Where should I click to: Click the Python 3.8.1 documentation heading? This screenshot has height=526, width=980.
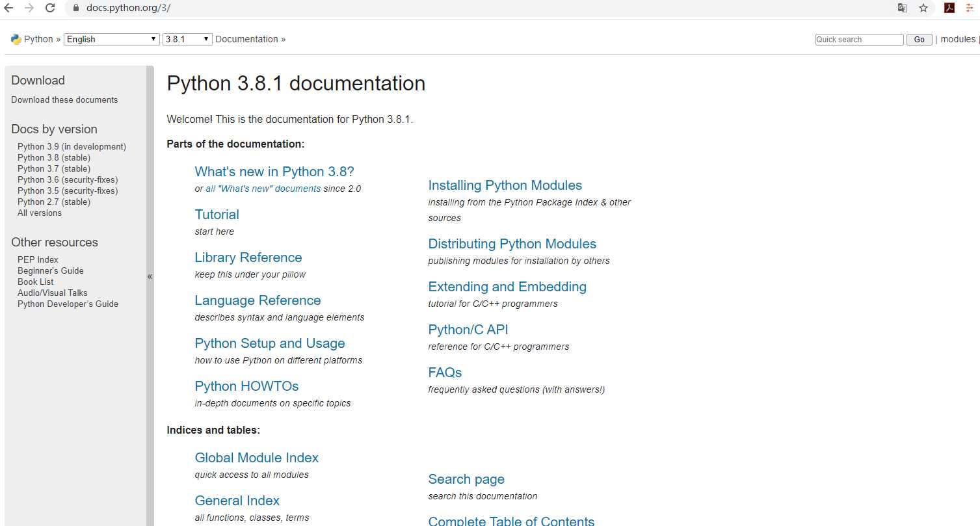coord(296,83)
